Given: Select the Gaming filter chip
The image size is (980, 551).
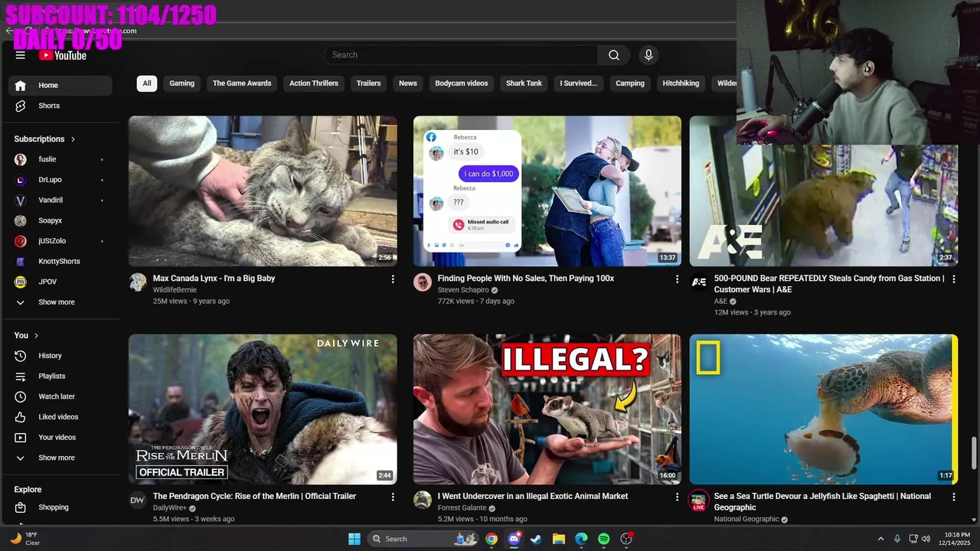Looking at the screenshot, I should (181, 83).
